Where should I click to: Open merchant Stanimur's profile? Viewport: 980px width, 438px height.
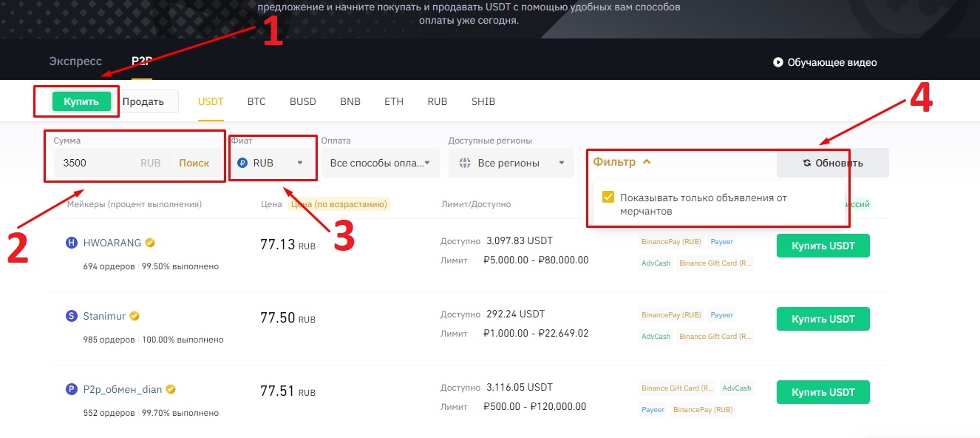point(104,316)
